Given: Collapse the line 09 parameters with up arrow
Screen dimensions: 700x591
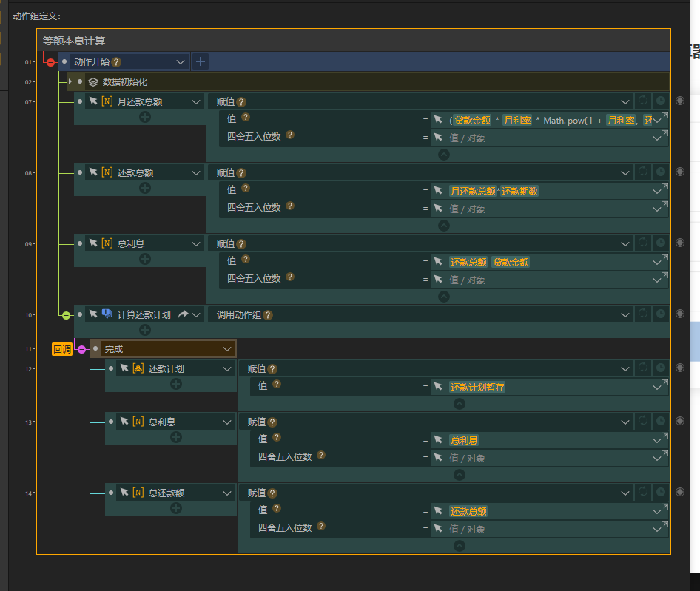Looking at the screenshot, I should pos(444,297).
